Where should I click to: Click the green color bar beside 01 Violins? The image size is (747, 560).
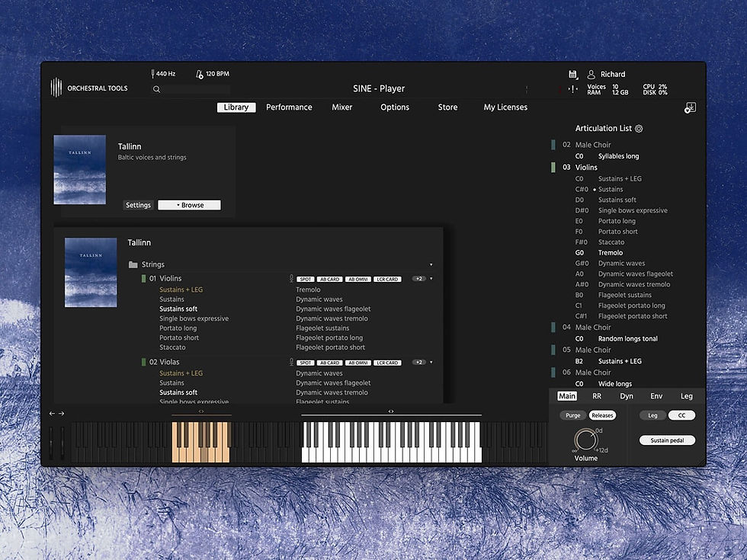(x=143, y=279)
